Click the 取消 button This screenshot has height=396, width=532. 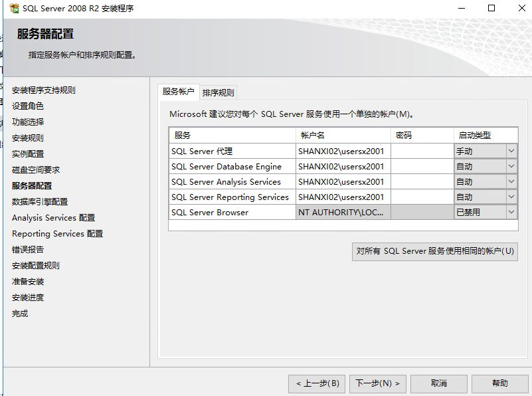click(x=439, y=384)
